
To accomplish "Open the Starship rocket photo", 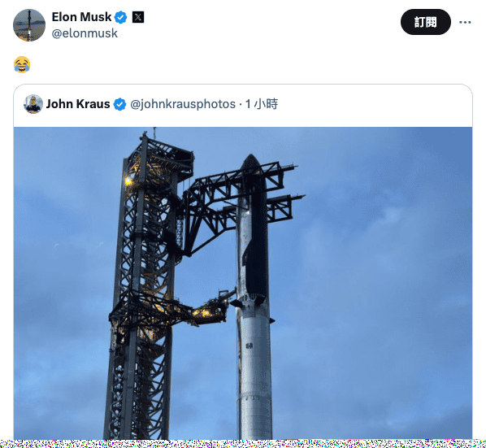I will point(243,283).
